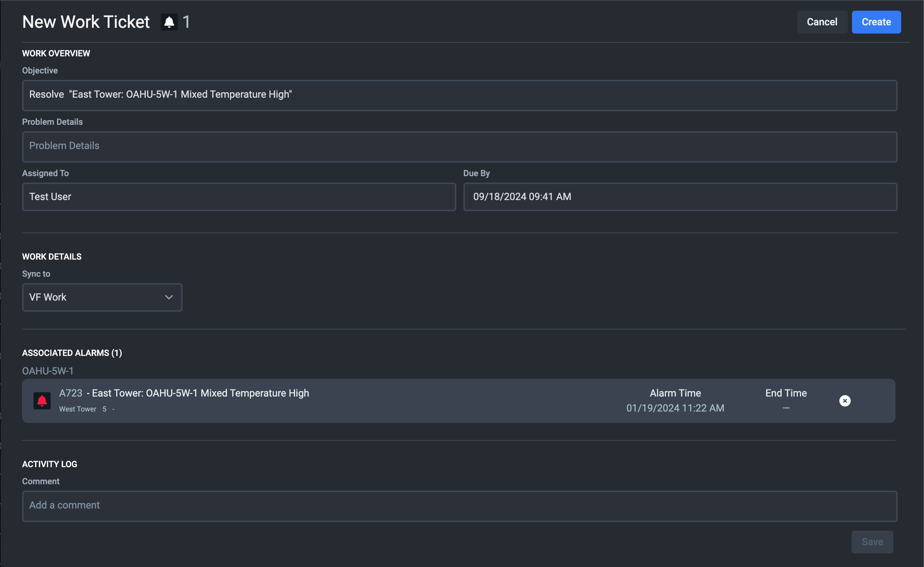The height and width of the screenshot is (567, 924).
Task: Click the alarm count number 1
Action: click(x=186, y=22)
